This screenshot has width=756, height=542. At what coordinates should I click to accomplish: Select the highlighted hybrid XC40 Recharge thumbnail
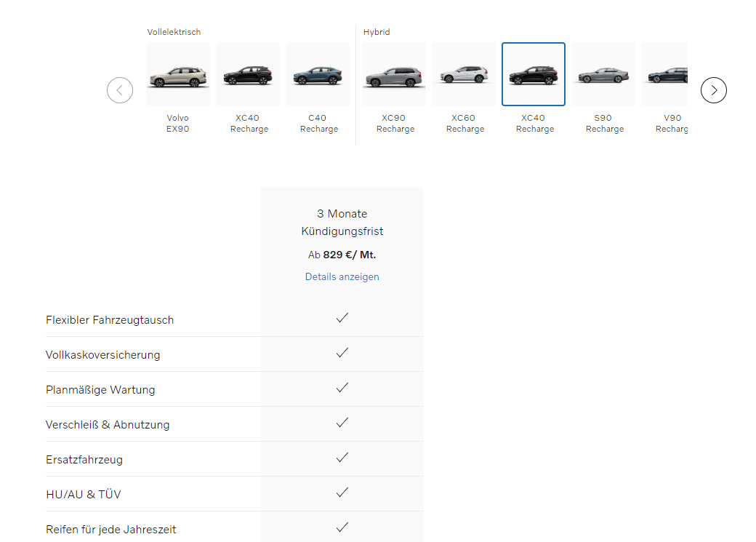tap(534, 74)
